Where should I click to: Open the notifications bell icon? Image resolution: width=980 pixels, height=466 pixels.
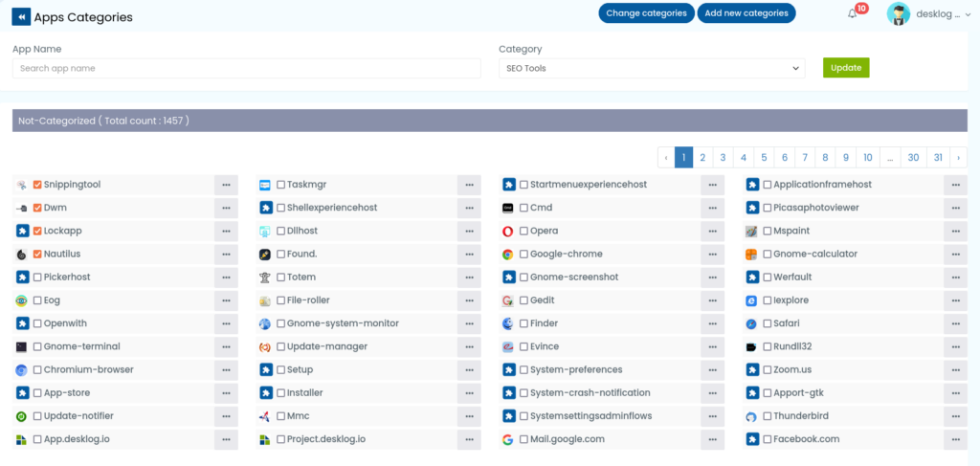tap(852, 13)
